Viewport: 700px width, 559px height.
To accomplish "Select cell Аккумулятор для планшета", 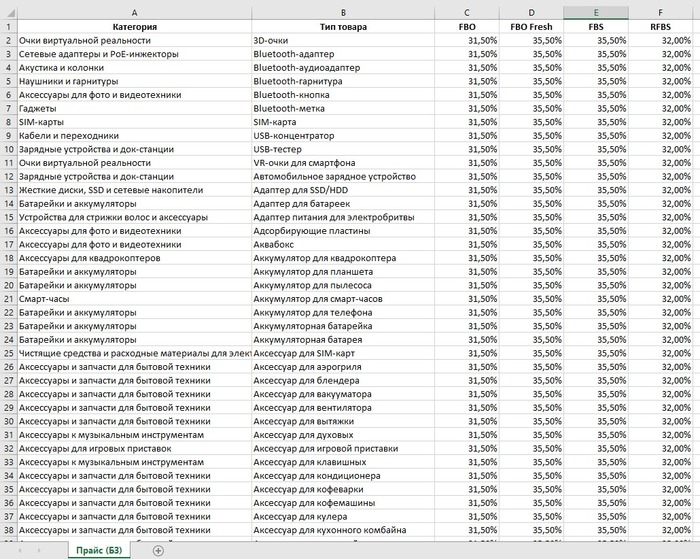I will click(x=343, y=272).
